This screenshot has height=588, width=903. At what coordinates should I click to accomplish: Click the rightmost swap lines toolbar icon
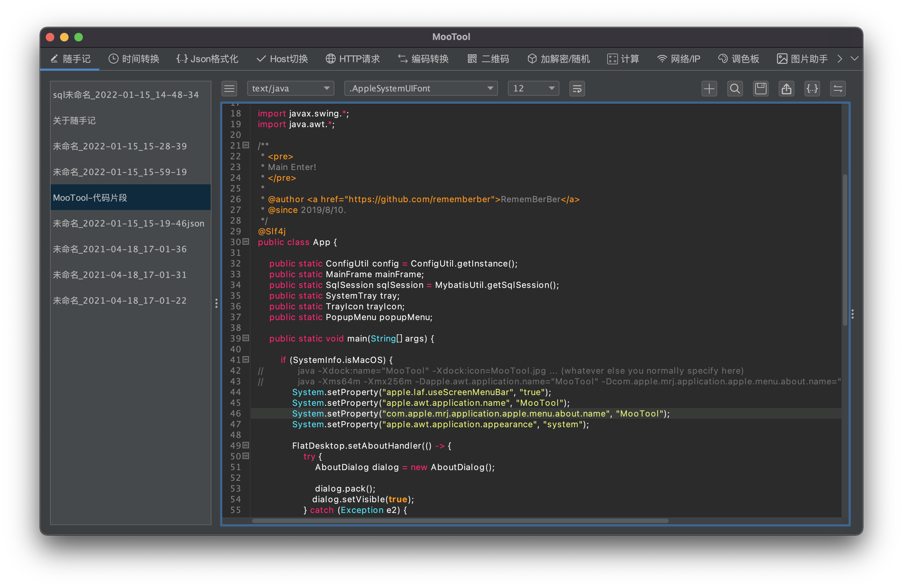coord(837,89)
